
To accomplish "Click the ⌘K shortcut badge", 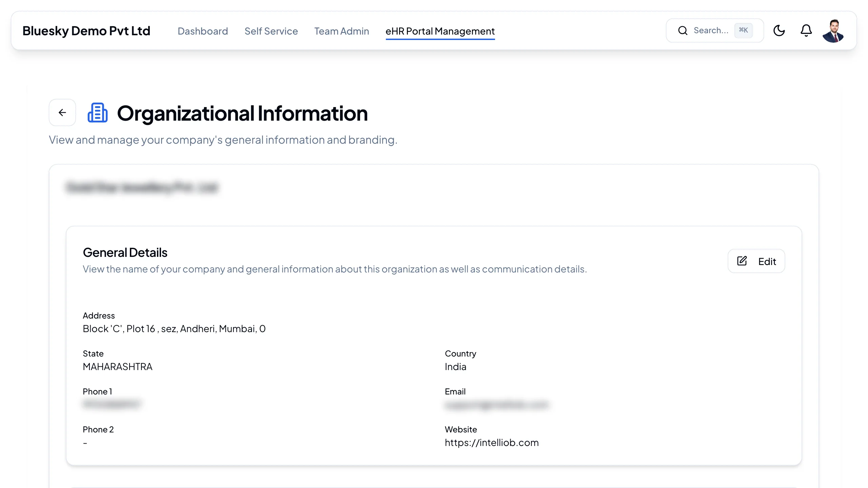I will pyautogui.click(x=743, y=30).
